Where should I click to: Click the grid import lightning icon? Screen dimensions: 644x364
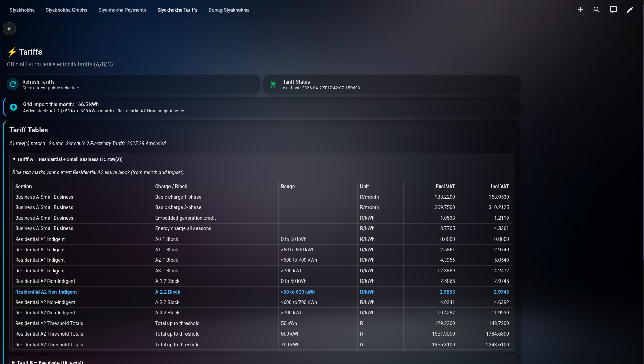14,107
